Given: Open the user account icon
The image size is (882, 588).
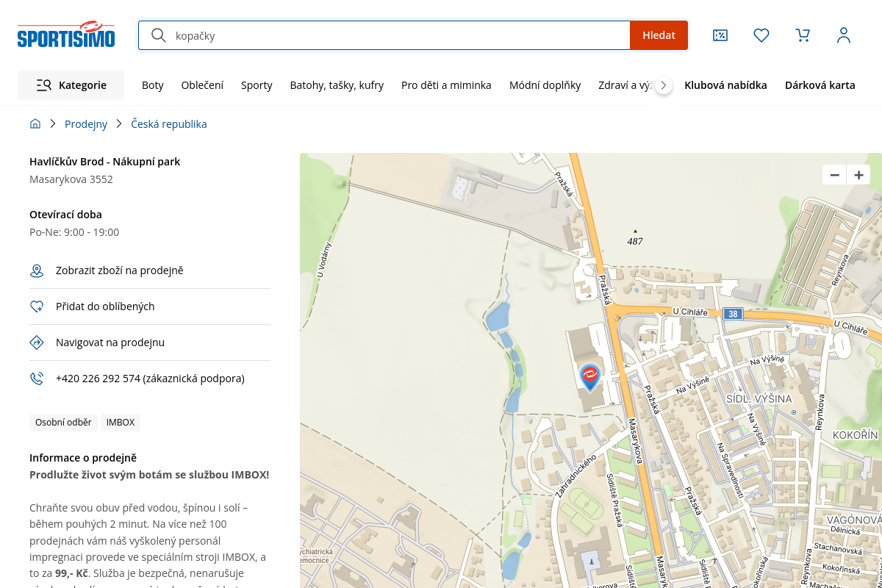Looking at the screenshot, I should coord(844,35).
